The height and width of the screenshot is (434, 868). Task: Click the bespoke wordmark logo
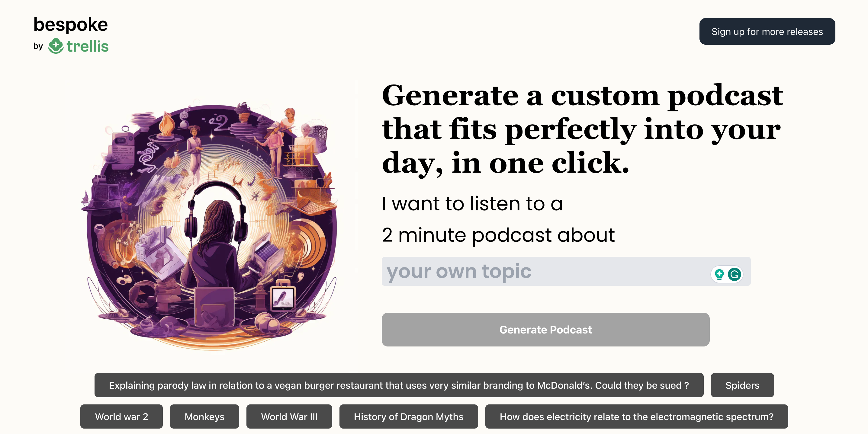point(70,24)
